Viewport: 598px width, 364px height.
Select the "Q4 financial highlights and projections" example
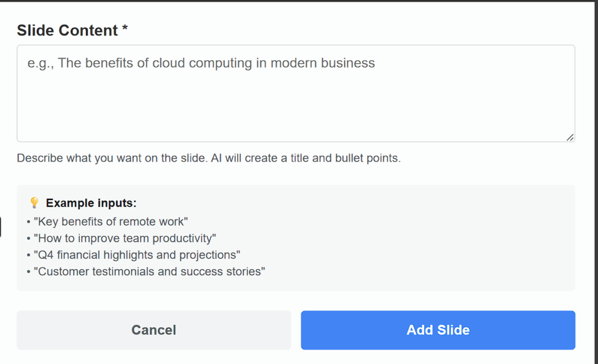tap(137, 255)
